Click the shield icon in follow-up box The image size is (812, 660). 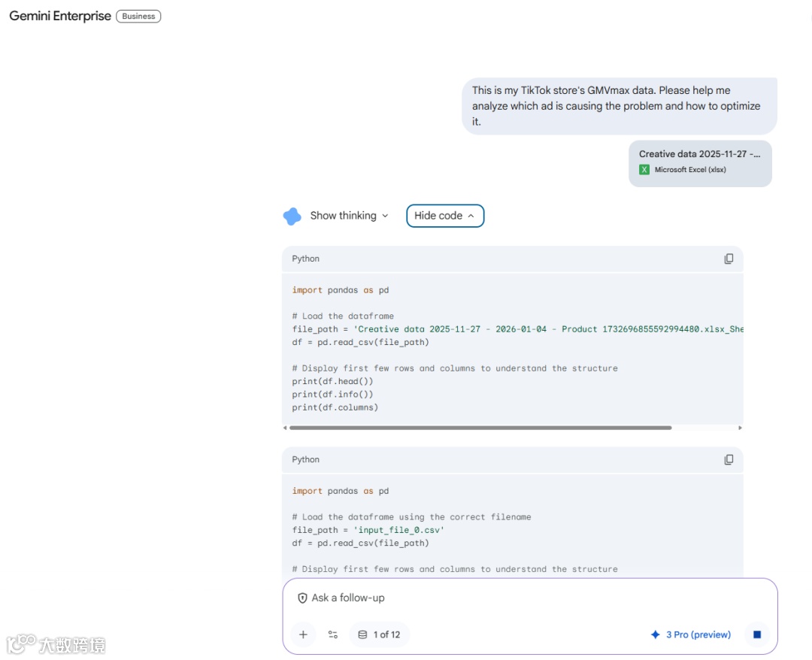[x=302, y=598]
